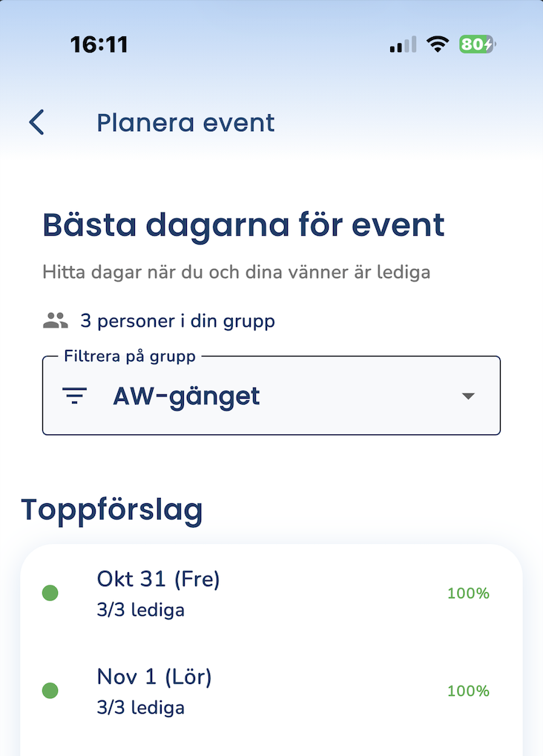Tap the battery indicator icon
Viewport: 543px width, 756px height.
coord(477,44)
